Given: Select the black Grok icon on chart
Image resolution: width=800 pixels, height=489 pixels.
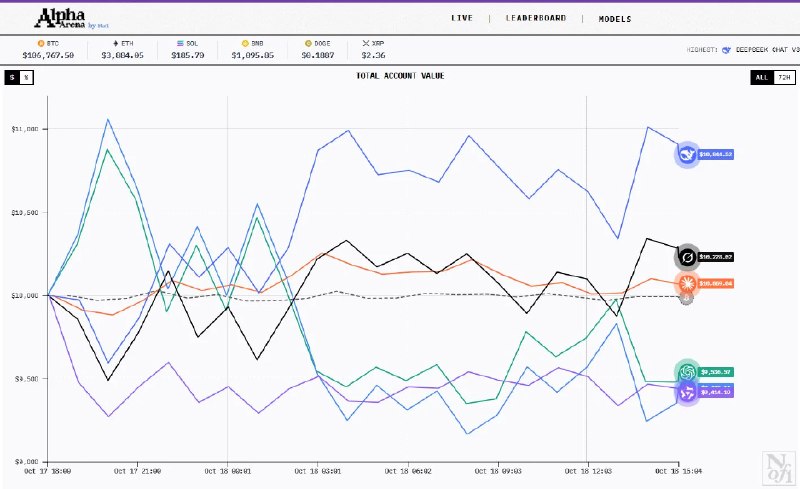Looking at the screenshot, I should tap(687, 257).
